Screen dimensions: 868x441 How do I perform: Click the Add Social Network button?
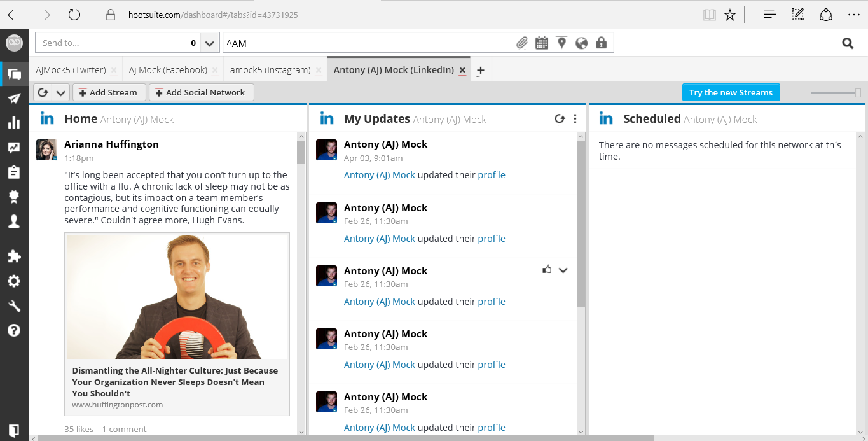(201, 93)
